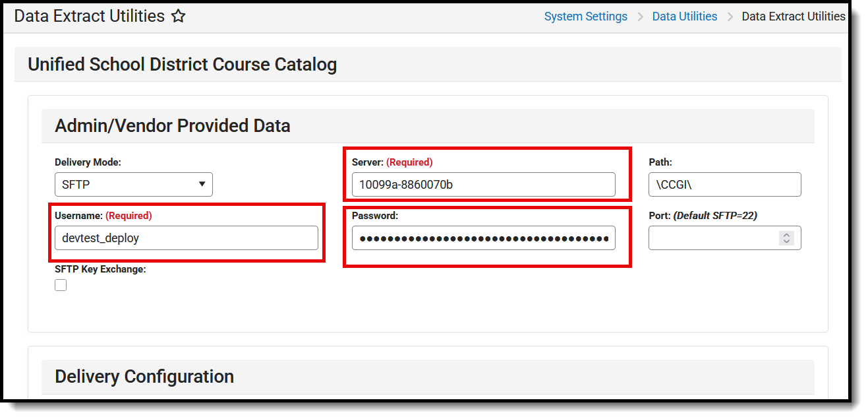
Task: Follow the Data Utilities link
Action: click(684, 16)
